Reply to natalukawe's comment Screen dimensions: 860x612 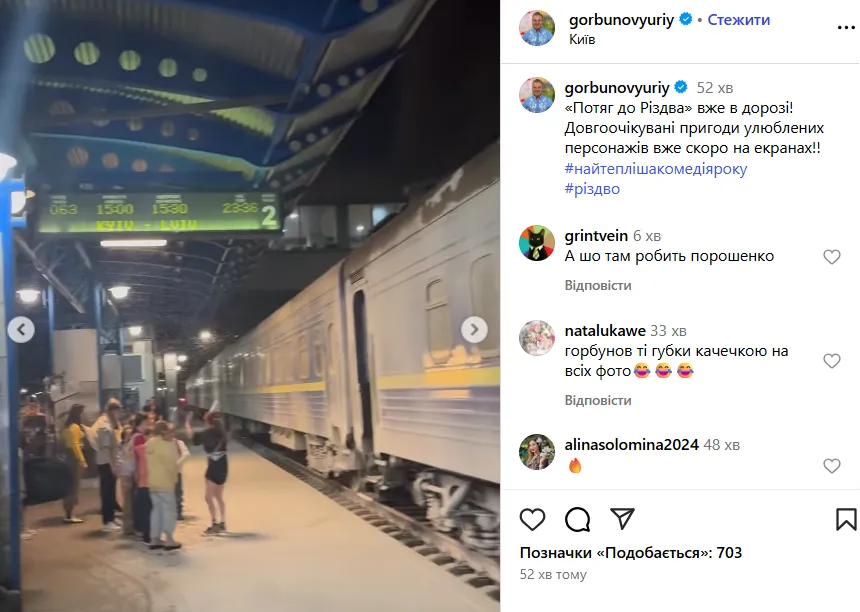pyautogui.click(x=598, y=400)
